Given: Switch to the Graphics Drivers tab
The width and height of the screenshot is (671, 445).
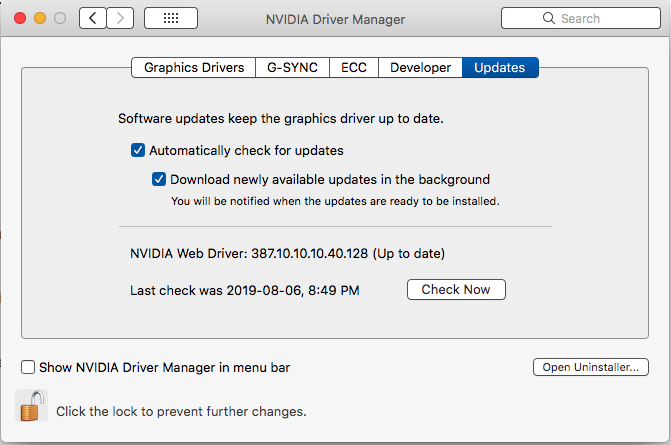Looking at the screenshot, I should 193,68.
